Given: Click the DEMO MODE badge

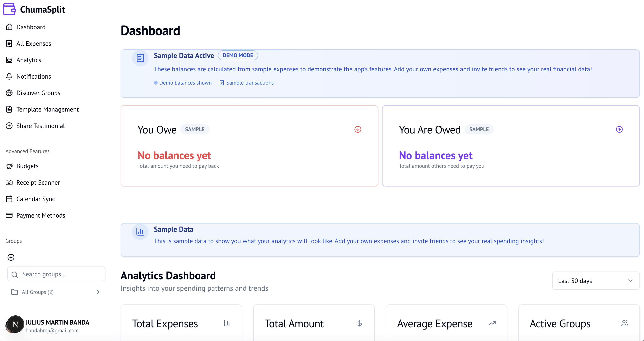Looking at the screenshot, I should (238, 55).
